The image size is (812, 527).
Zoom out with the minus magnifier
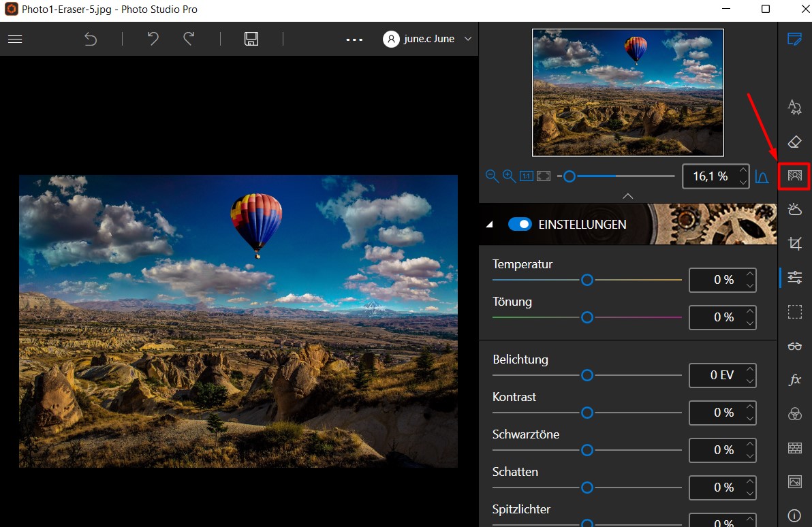[492, 176]
